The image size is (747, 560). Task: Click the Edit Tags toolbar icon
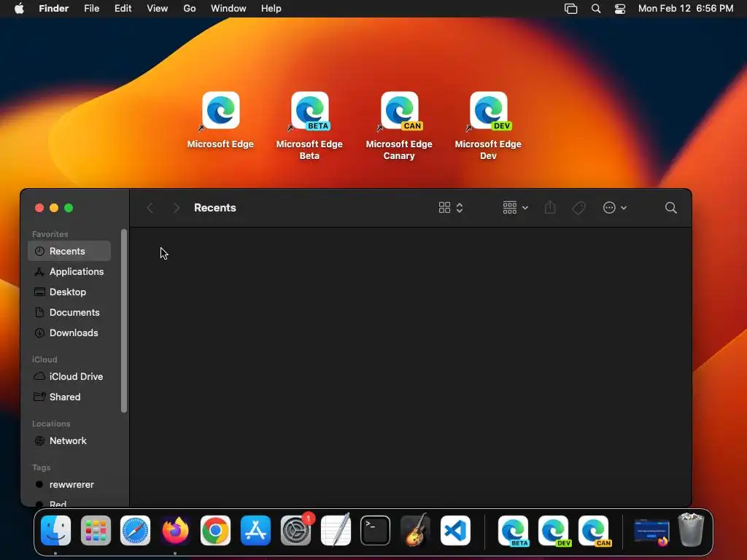578,208
